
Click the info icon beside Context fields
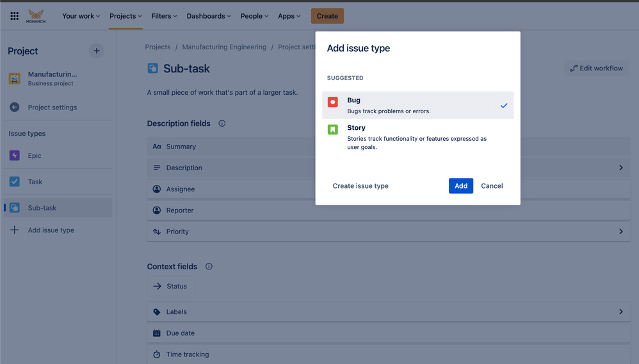click(x=209, y=266)
